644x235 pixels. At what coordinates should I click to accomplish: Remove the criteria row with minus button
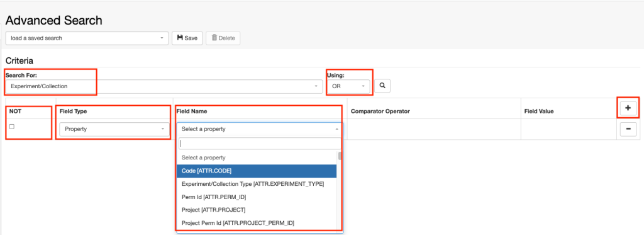[628, 129]
